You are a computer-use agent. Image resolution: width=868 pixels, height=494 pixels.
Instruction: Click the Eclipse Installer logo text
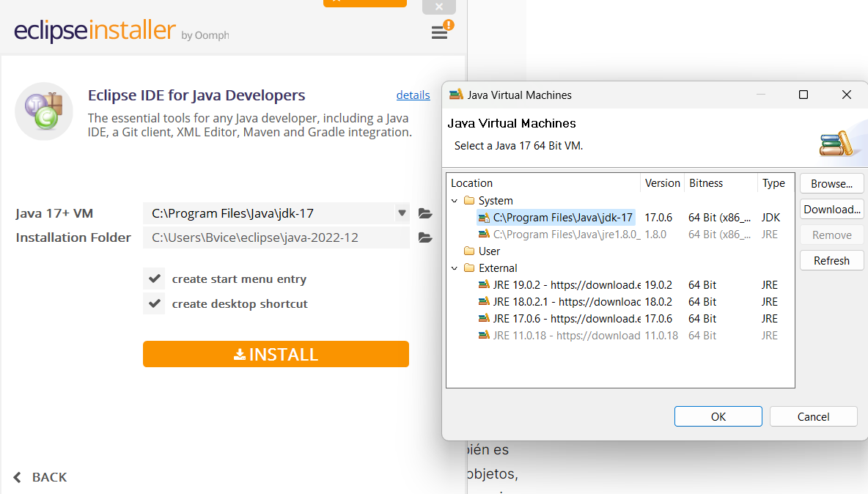95,30
